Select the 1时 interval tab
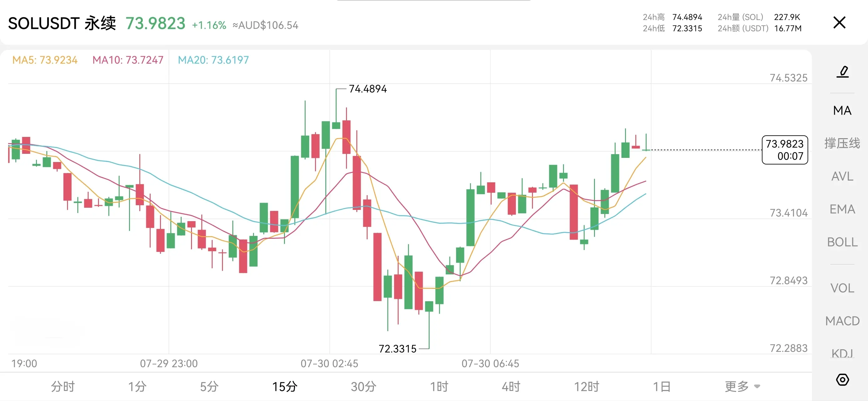 (x=439, y=387)
